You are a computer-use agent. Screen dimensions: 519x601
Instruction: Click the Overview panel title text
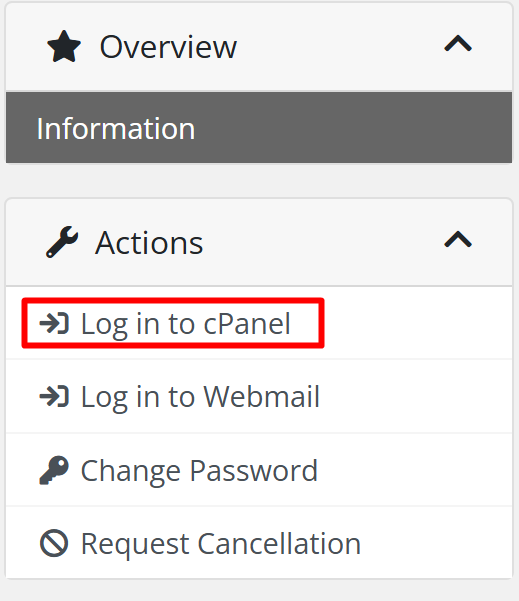(168, 47)
